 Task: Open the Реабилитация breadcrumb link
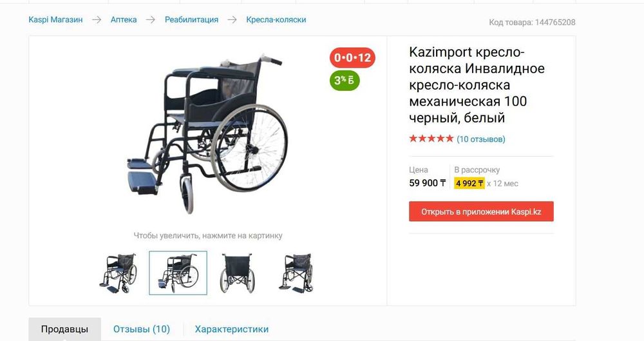191,20
